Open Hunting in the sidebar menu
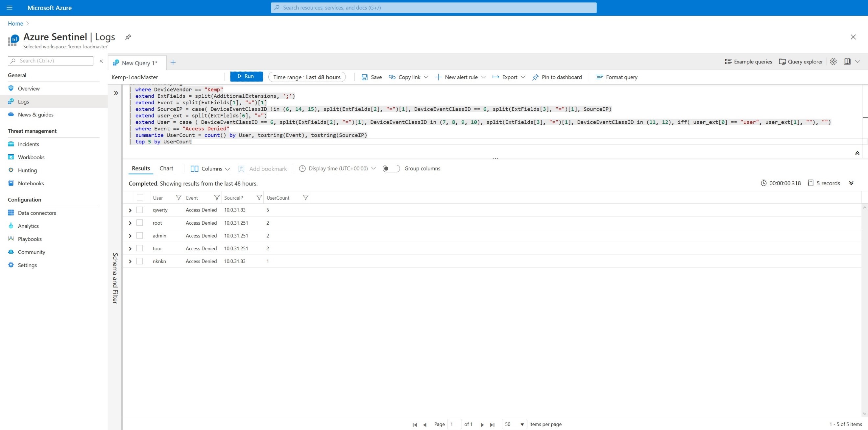Image resolution: width=868 pixels, height=430 pixels. tap(27, 170)
